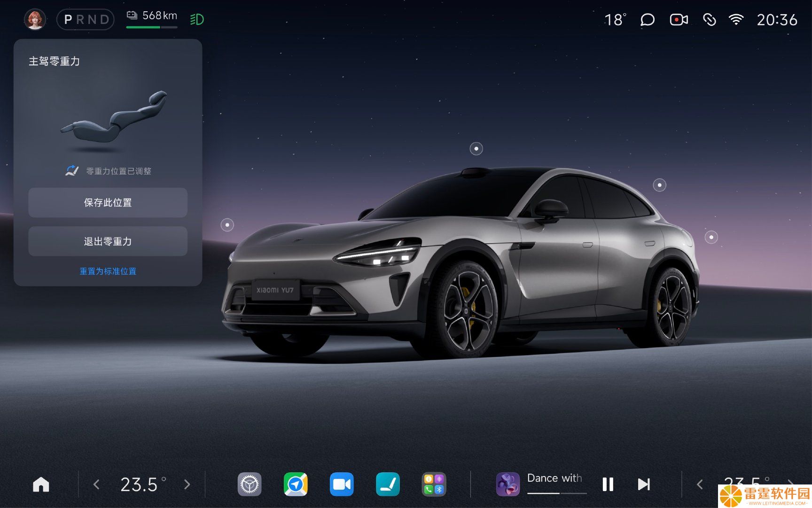Open the seat control app
The image size is (812, 508).
pyautogui.click(x=388, y=484)
